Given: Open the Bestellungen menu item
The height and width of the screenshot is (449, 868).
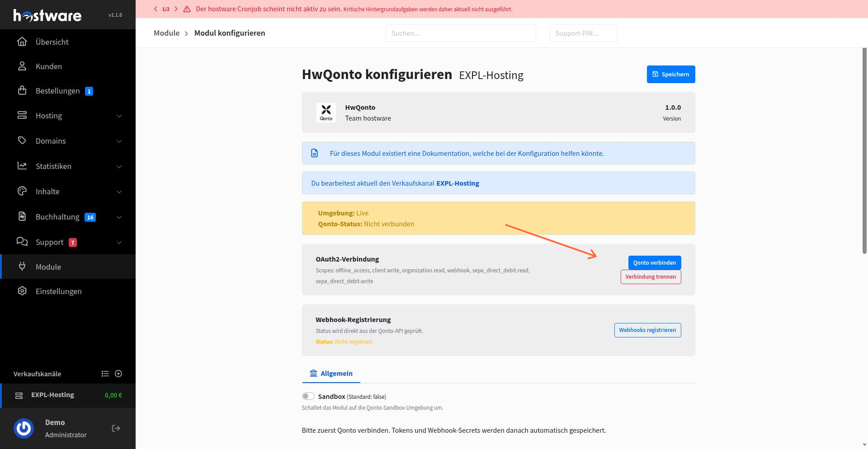Looking at the screenshot, I should tap(68, 90).
